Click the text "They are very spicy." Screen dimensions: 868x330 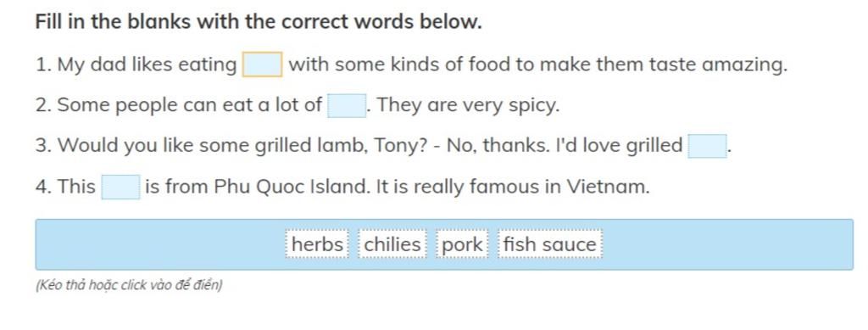tap(468, 105)
